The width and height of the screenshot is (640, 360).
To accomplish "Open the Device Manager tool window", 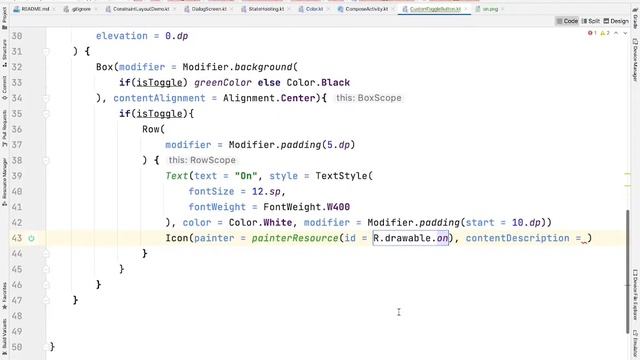I will [x=635, y=60].
